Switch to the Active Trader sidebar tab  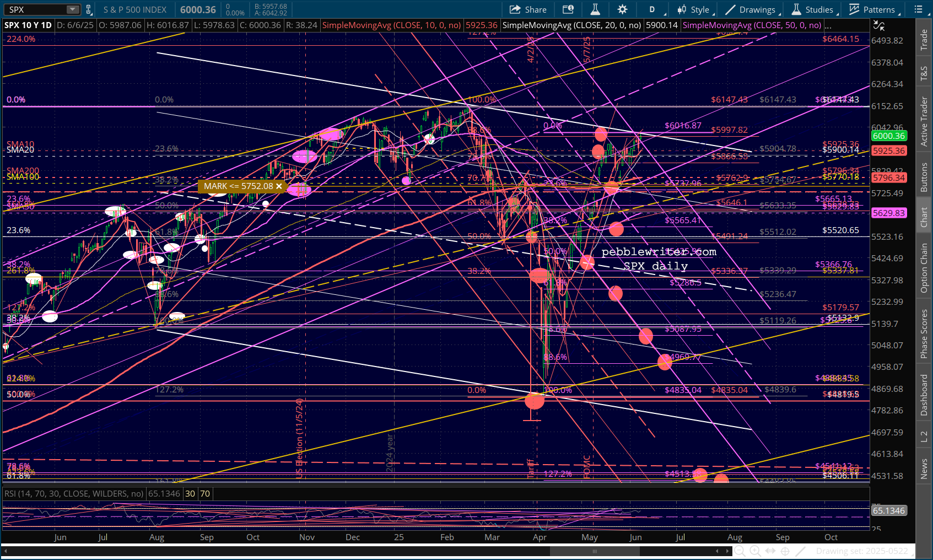924,121
